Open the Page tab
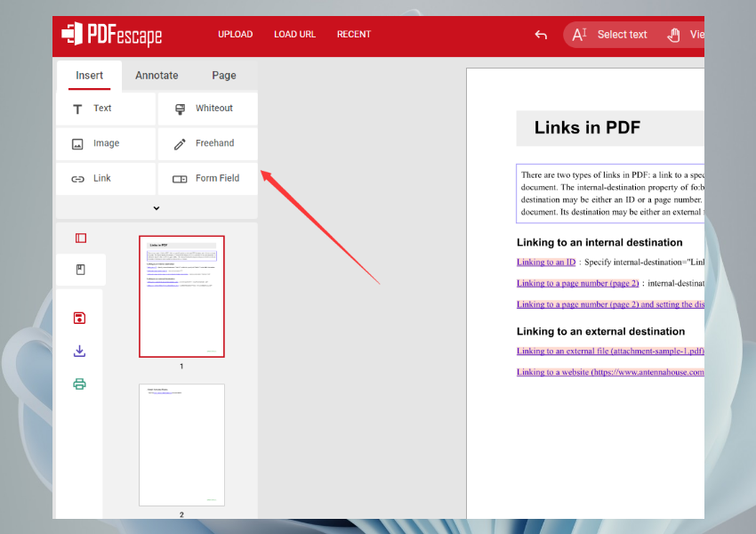 pos(224,75)
